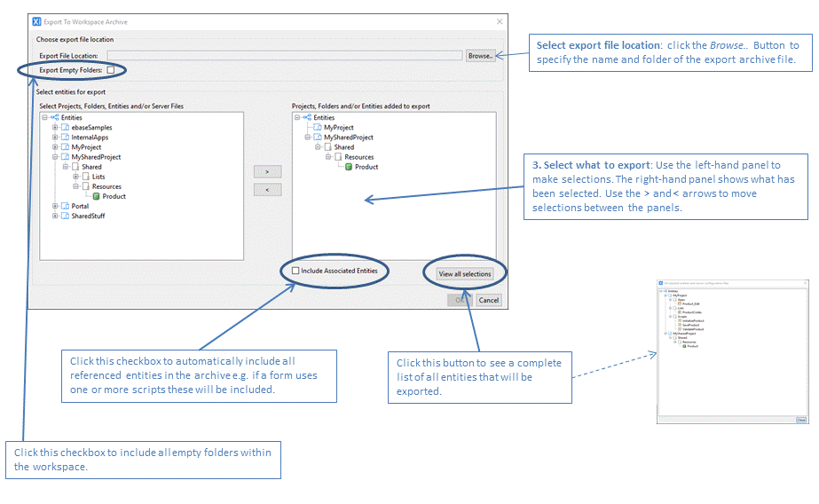Click the green Product icon in right panel

(x=349, y=167)
